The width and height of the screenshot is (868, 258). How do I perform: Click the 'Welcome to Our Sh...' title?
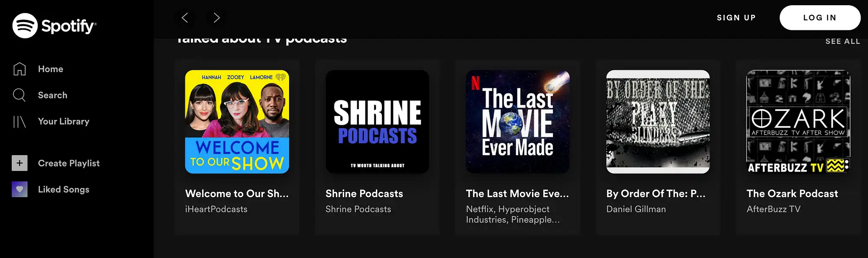point(237,194)
